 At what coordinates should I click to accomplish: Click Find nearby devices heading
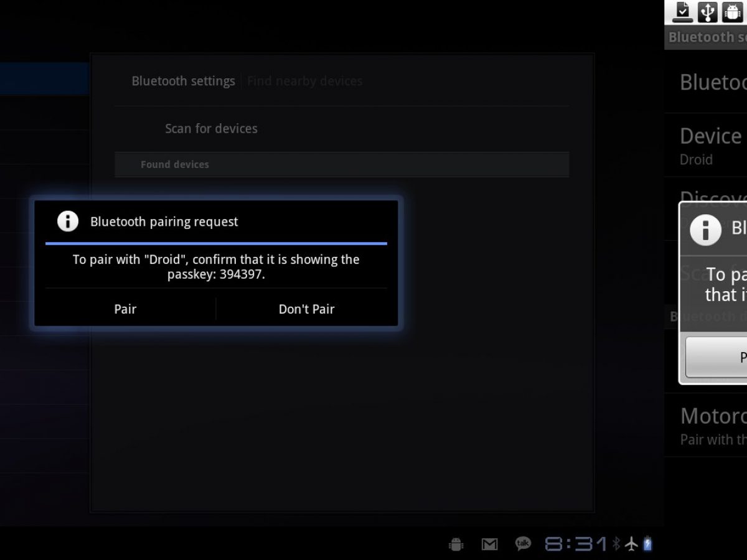pos(304,81)
